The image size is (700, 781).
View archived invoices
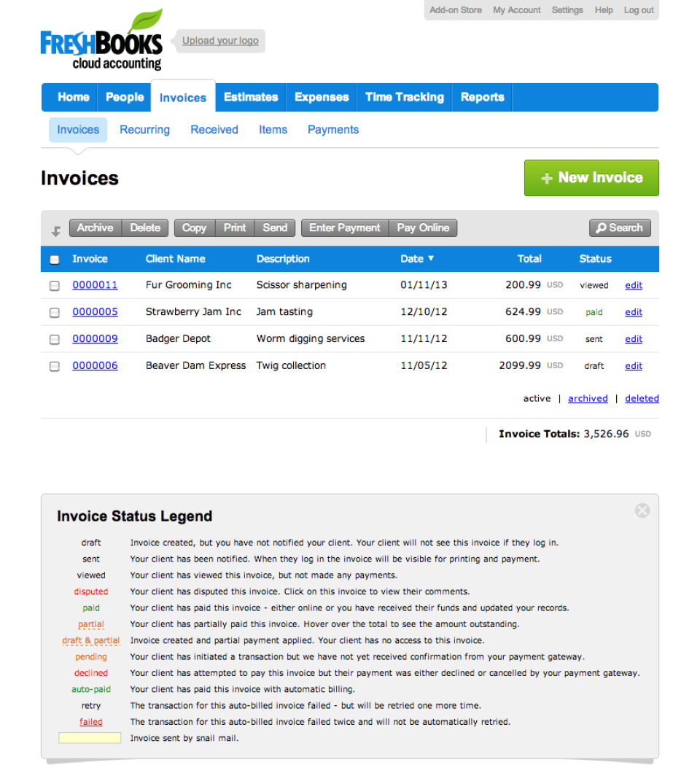click(588, 398)
